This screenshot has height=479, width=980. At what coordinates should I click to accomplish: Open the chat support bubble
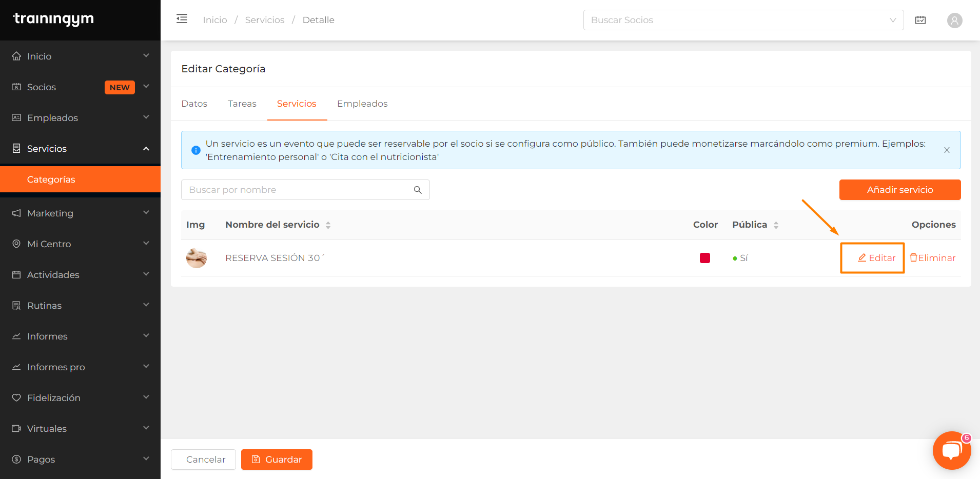(952, 450)
